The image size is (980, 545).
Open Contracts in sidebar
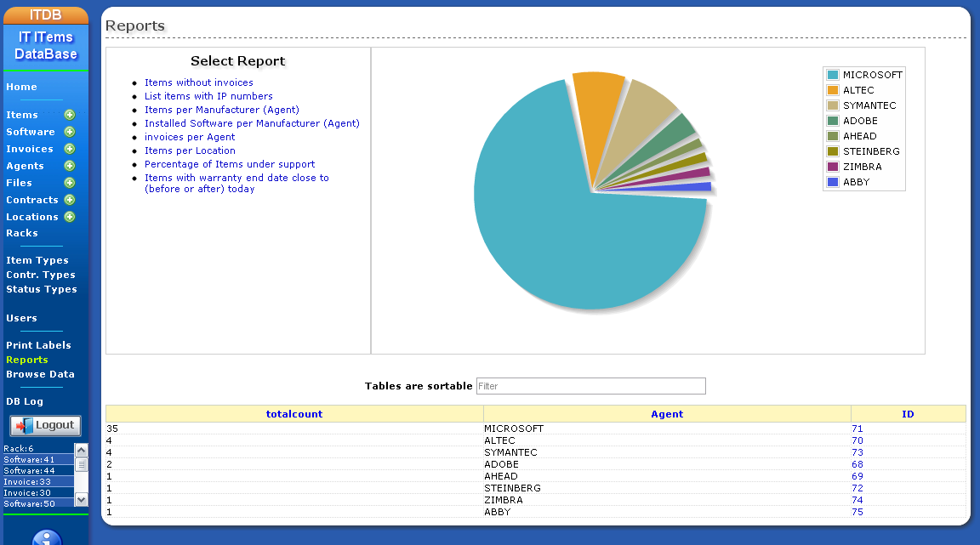coord(31,200)
